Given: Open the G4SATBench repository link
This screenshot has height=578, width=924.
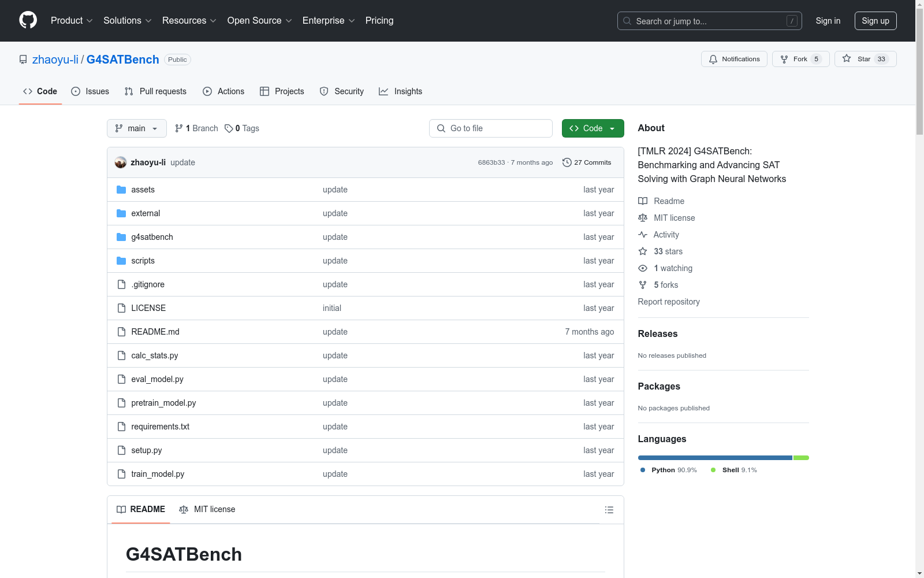Looking at the screenshot, I should coord(123,60).
